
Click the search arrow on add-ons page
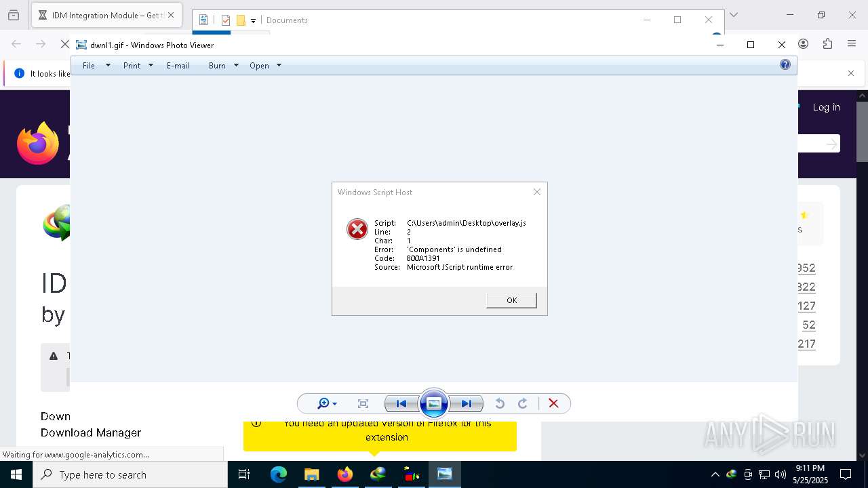[x=831, y=144]
